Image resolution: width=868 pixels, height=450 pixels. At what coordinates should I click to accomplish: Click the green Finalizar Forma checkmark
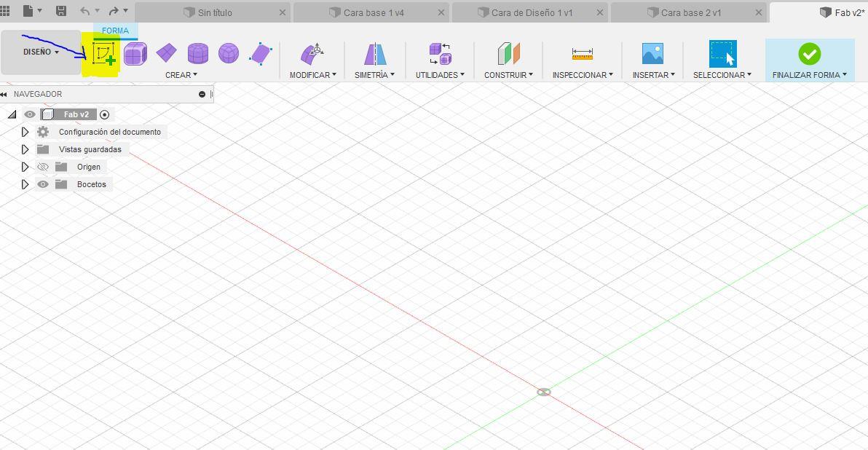[x=809, y=54]
